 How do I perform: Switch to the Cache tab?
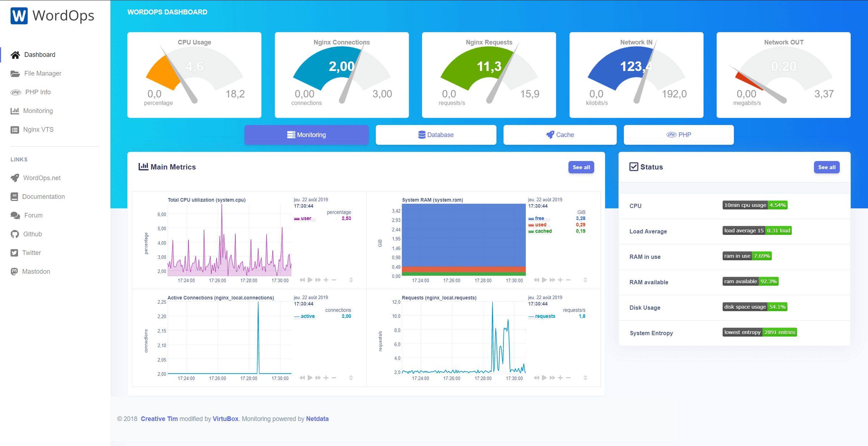(x=559, y=134)
